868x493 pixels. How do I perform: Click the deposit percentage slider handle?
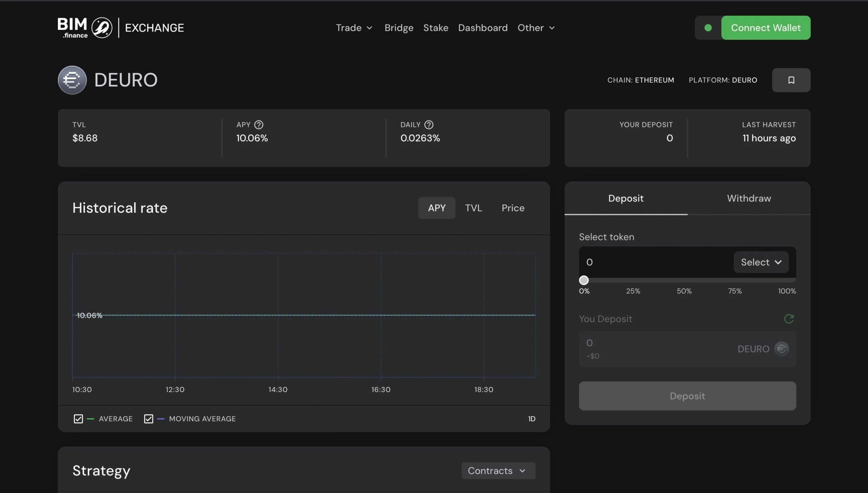point(584,280)
